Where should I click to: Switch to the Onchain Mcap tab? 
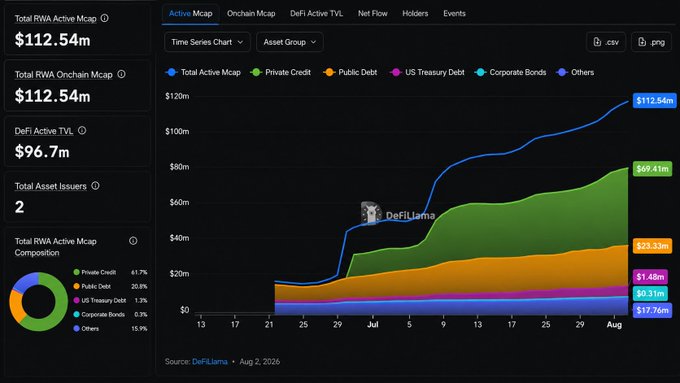pos(251,13)
